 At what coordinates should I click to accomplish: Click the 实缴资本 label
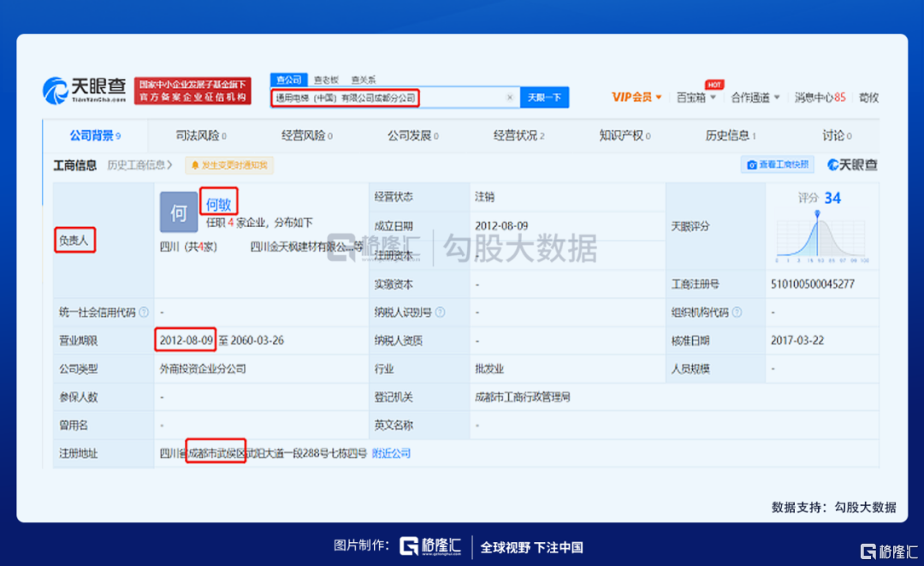(x=394, y=284)
